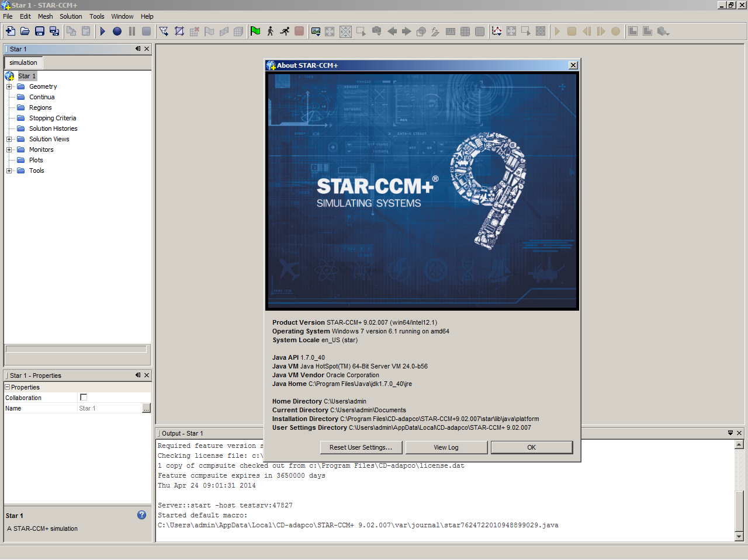748x560 pixels.
Task: Click the green flag Initialize Solution icon
Action: (255, 31)
